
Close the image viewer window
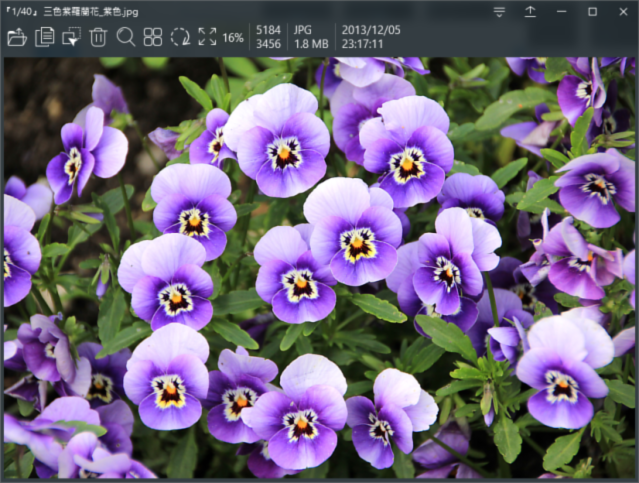click(x=623, y=12)
